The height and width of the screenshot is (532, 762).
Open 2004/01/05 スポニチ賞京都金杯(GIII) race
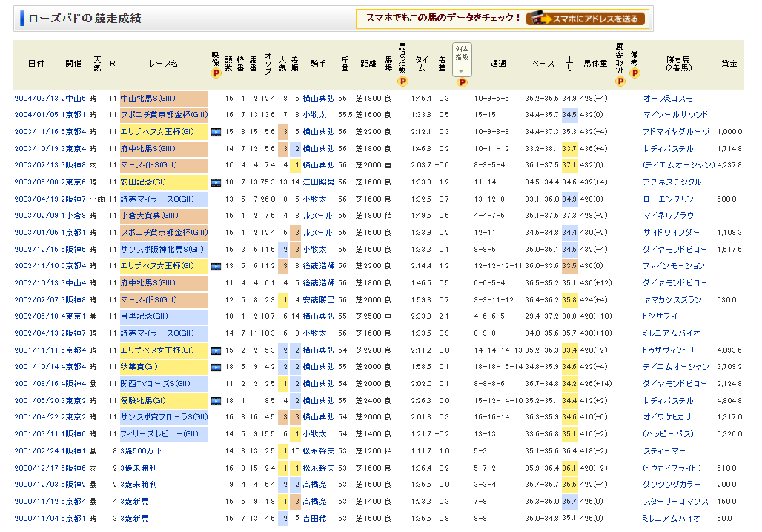point(165,115)
